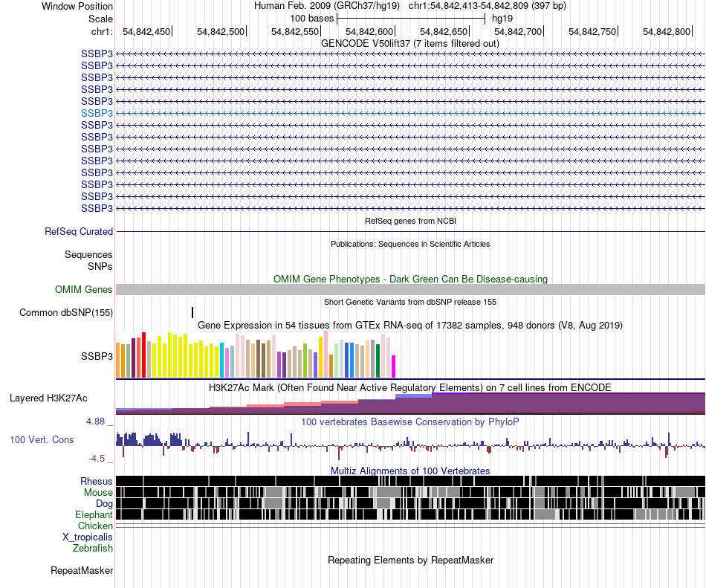Open the Layered H3K27Ac track label
706x588 pixels.
48,398
